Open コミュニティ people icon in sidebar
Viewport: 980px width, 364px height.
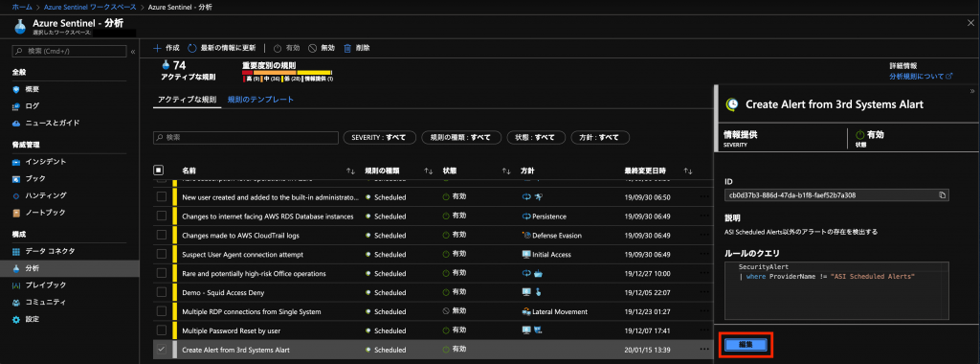pyautogui.click(x=17, y=302)
